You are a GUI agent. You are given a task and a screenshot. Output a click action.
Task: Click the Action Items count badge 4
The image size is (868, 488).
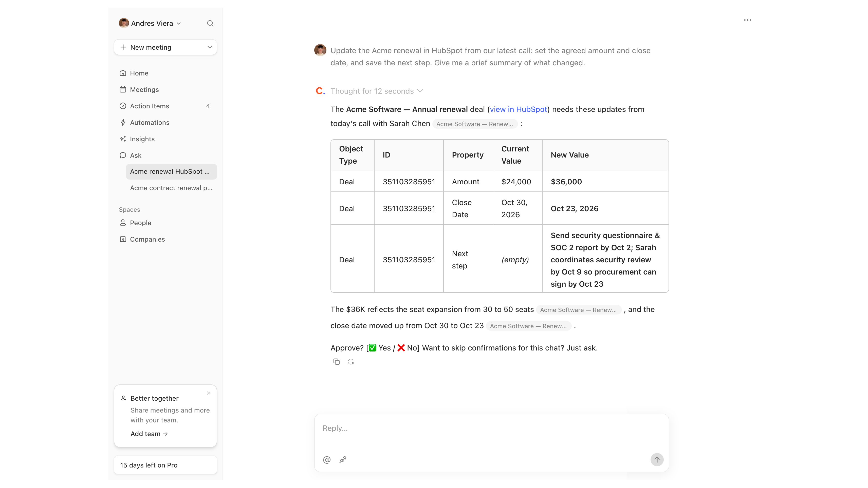pos(208,106)
